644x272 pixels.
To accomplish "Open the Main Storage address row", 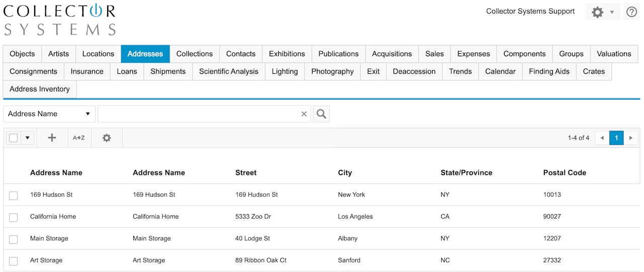I will click(49, 238).
